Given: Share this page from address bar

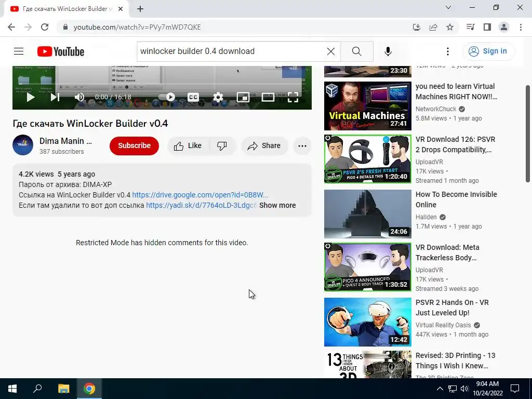Looking at the screenshot, I should click(x=433, y=27).
